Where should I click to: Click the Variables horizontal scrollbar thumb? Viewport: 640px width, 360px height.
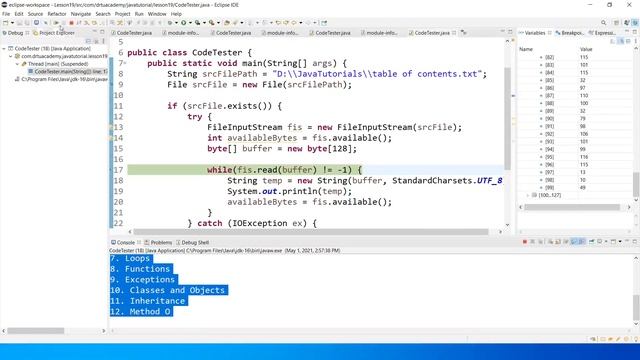572,207
